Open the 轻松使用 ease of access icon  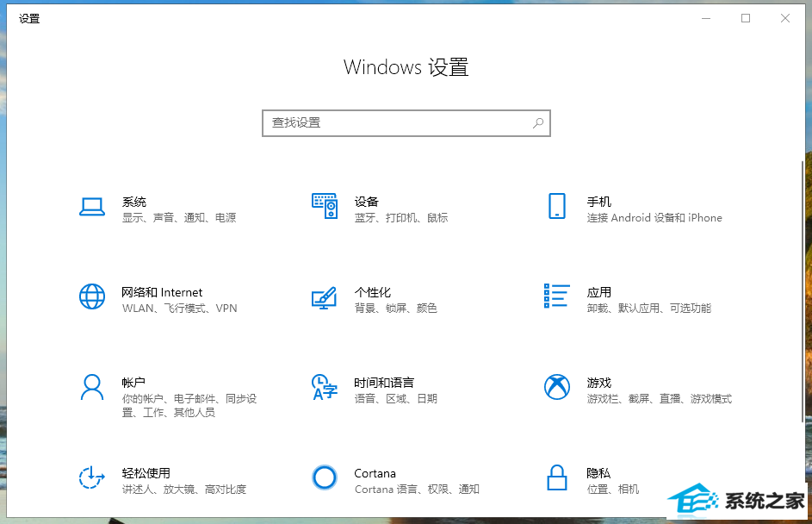pos(92,477)
